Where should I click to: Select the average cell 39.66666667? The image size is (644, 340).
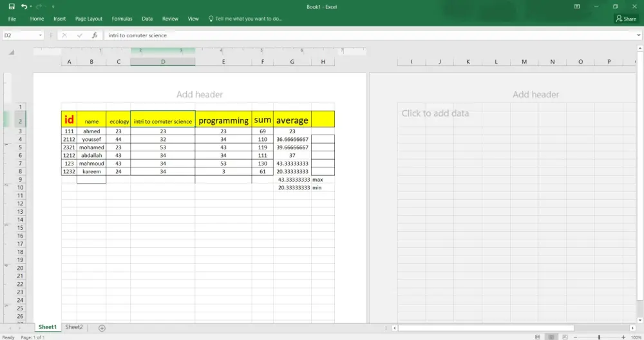pos(292,147)
